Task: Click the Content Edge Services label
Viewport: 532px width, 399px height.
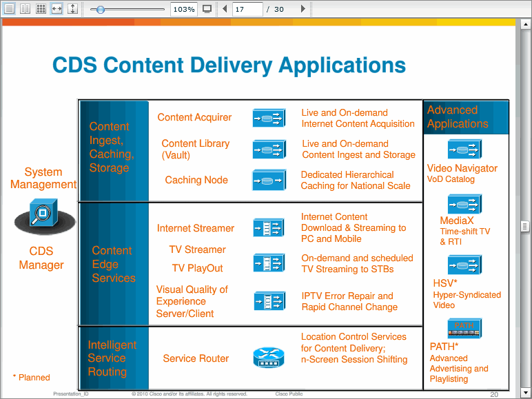Action: [x=114, y=264]
